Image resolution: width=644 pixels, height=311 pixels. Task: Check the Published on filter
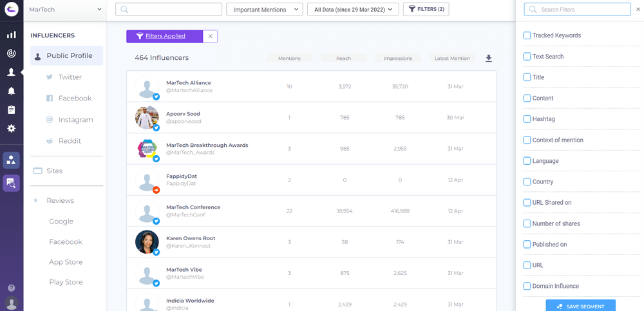527,245
